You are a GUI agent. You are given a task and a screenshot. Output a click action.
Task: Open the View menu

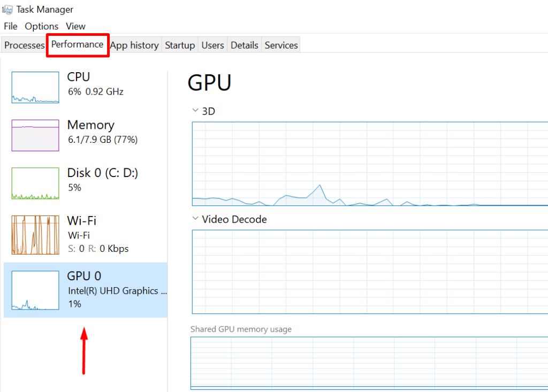point(75,26)
